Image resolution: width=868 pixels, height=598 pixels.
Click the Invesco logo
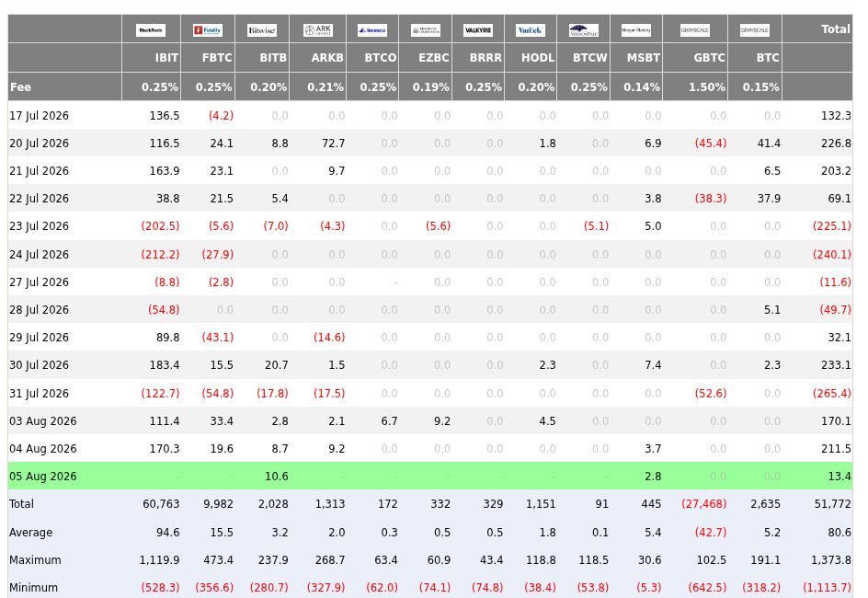[372, 30]
